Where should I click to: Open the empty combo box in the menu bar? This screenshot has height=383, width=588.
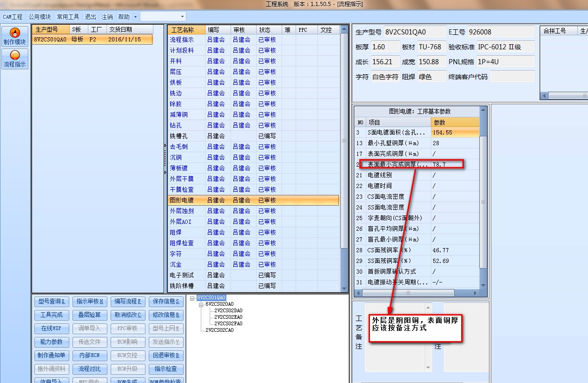pyautogui.click(x=163, y=16)
